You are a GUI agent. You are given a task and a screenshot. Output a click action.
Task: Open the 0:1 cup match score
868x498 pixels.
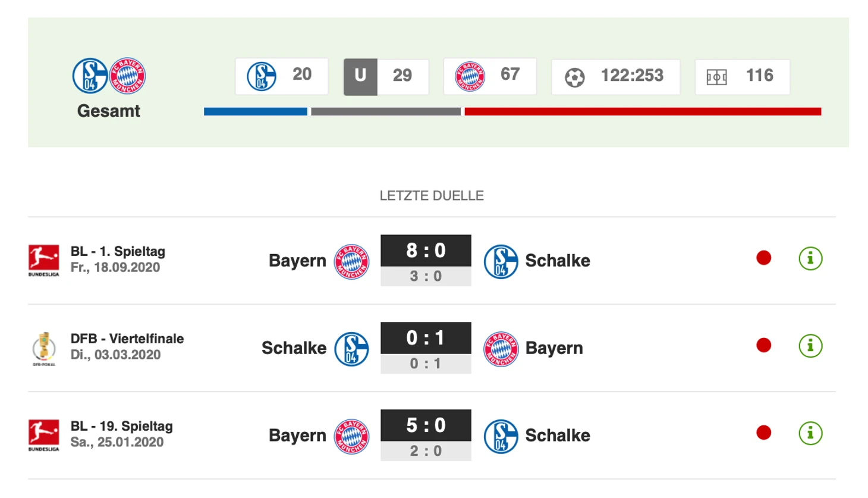[x=426, y=338]
